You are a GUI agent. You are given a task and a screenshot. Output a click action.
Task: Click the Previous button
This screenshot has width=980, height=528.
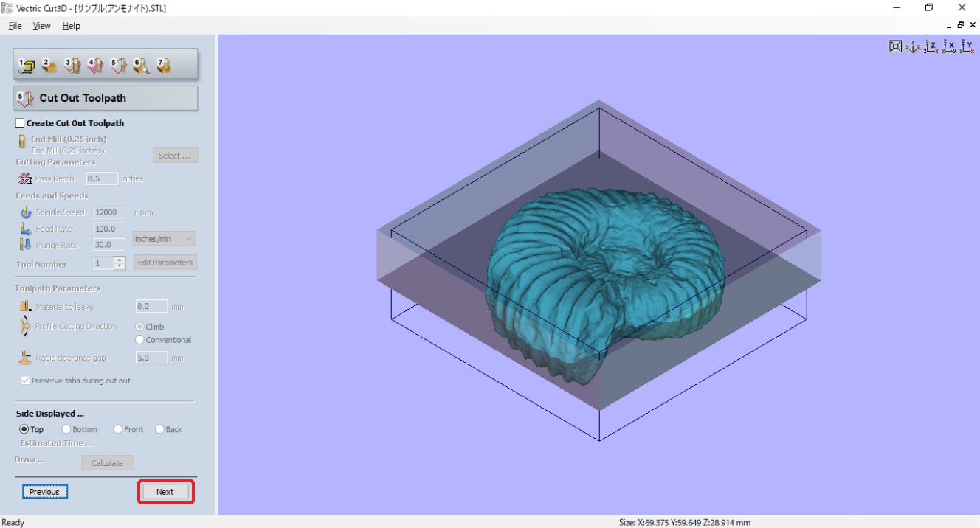[44, 492]
